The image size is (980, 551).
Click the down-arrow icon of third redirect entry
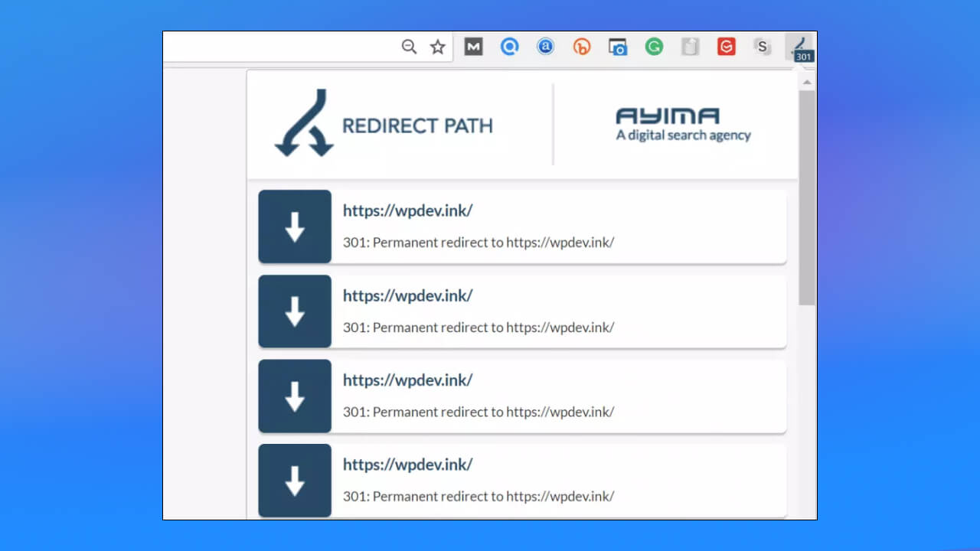click(x=295, y=396)
